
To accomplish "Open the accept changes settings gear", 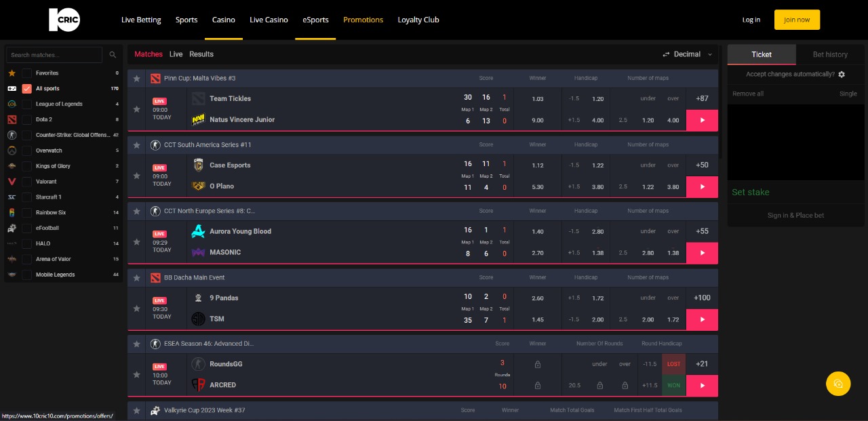I will (842, 74).
